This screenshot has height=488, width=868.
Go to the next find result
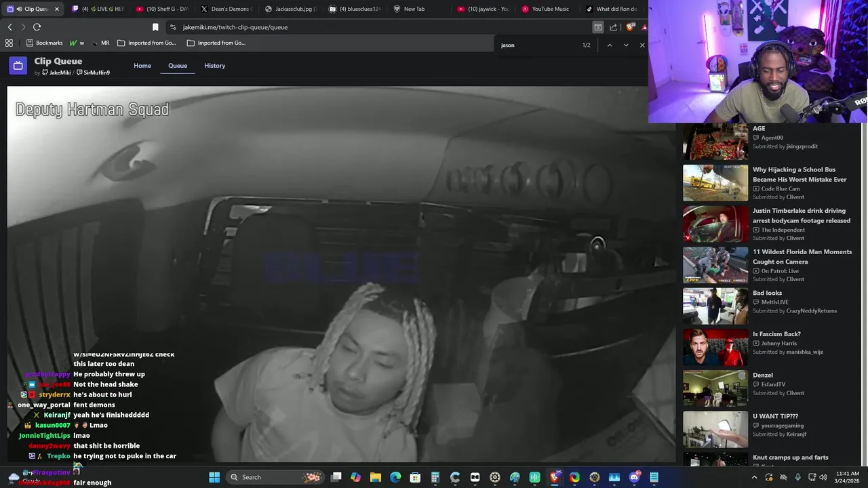click(x=626, y=45)
